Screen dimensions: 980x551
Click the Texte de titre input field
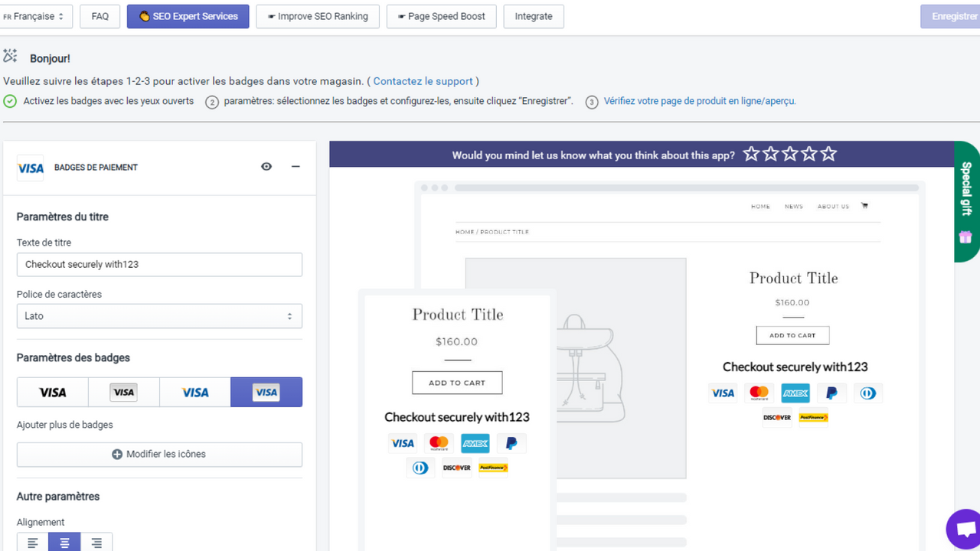(159, 264)
